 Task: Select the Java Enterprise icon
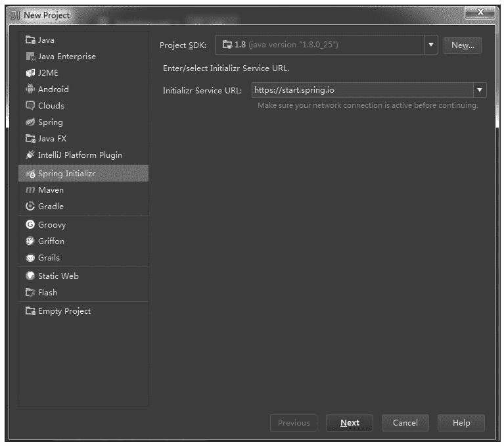point(30,57)
